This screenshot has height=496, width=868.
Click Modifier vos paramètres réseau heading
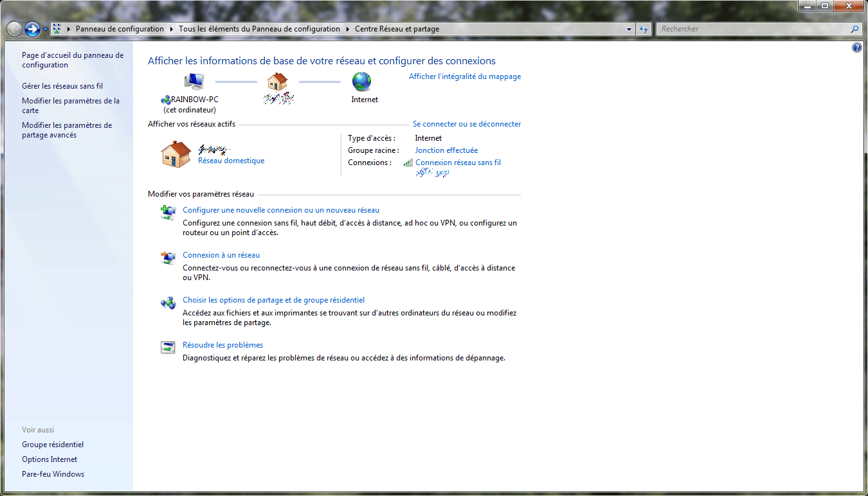tap(201, 194)
